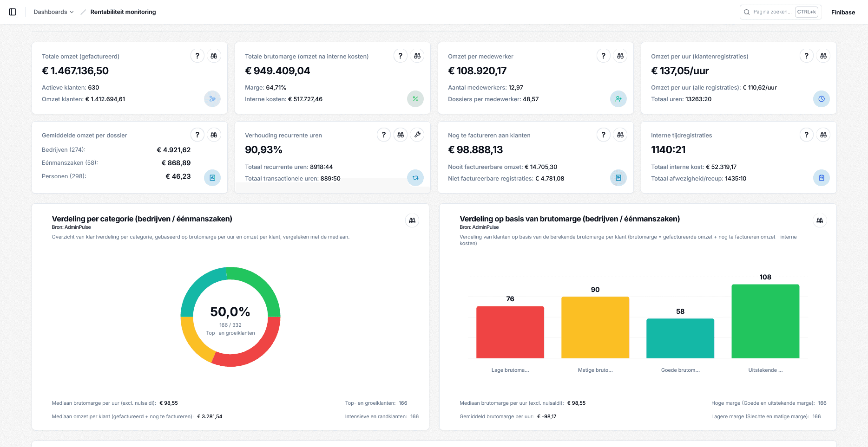The width and height of the screenshot is (868, 447).
Task: Open help for Gemiddelde omzet per dossier
Action: (197, 135)
